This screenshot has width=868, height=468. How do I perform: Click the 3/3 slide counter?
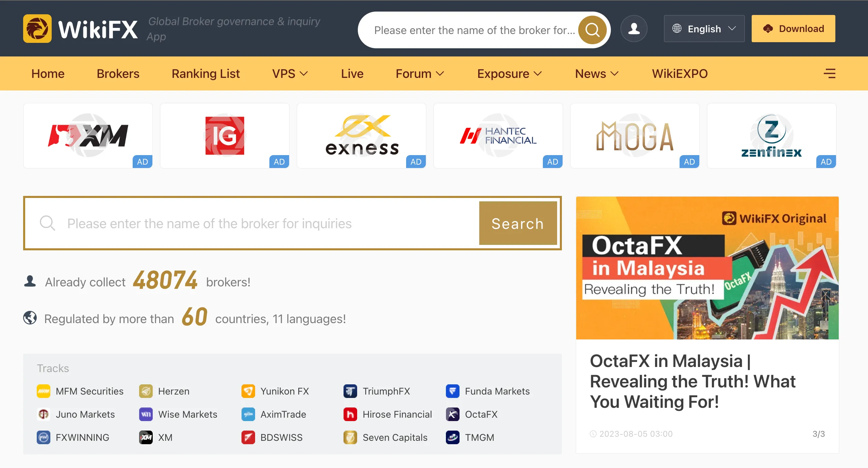click(x=819, y=434)
